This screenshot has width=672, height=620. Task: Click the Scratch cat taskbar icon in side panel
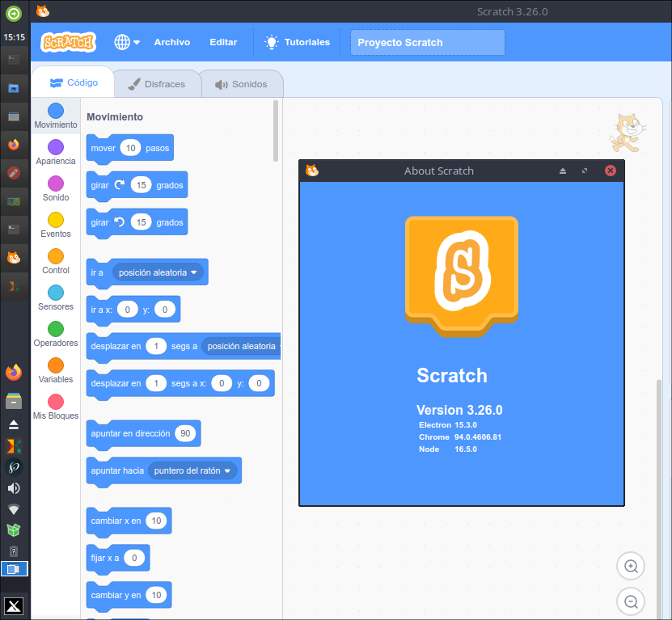click(14, 258)
